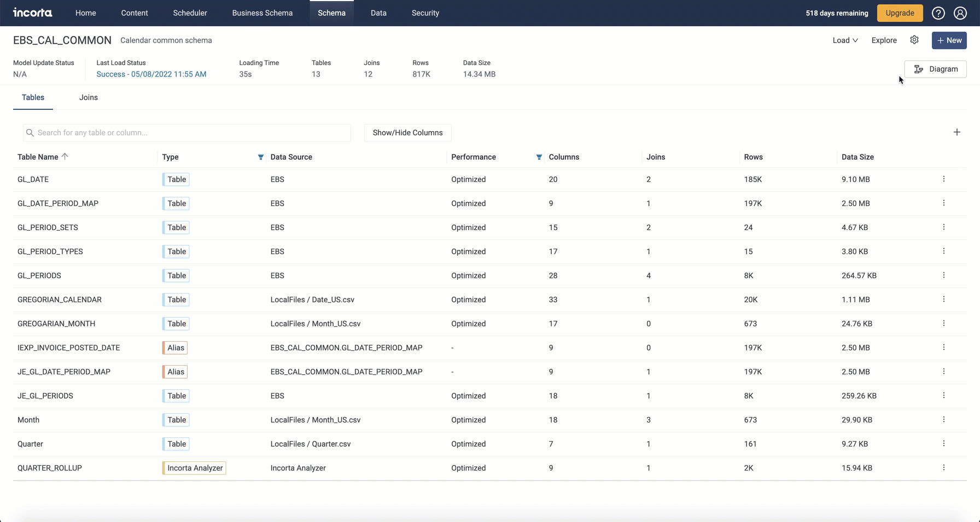This screenshot has height=522, width=980.
Task: Filter the Performance column
Action: click(x=539, y=157)
